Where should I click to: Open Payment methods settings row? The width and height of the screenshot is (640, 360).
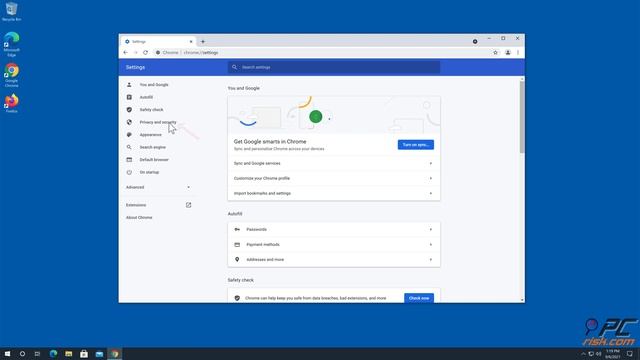[334, 244]
